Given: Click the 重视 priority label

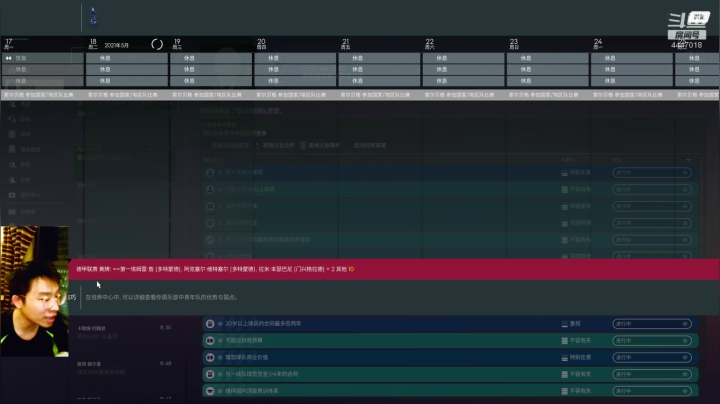Looking at the screenshot, I should point(575,324).
